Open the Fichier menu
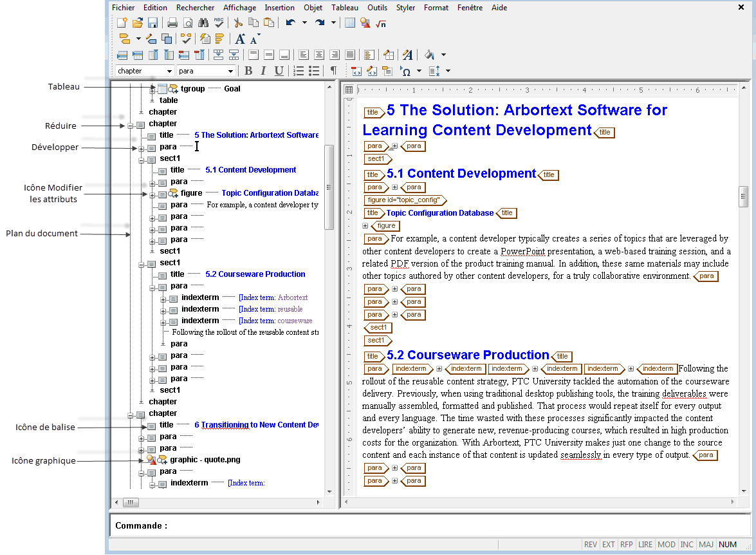 (x=123, y=8)
